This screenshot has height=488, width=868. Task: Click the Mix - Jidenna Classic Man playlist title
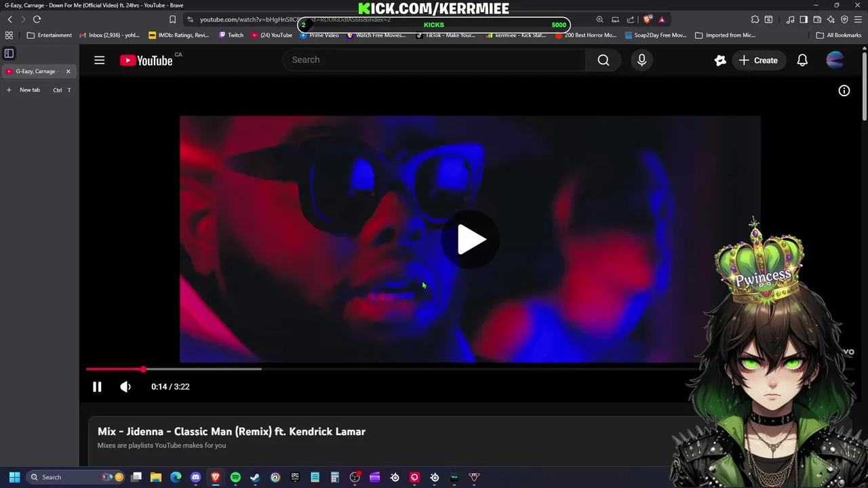(231, 432)
